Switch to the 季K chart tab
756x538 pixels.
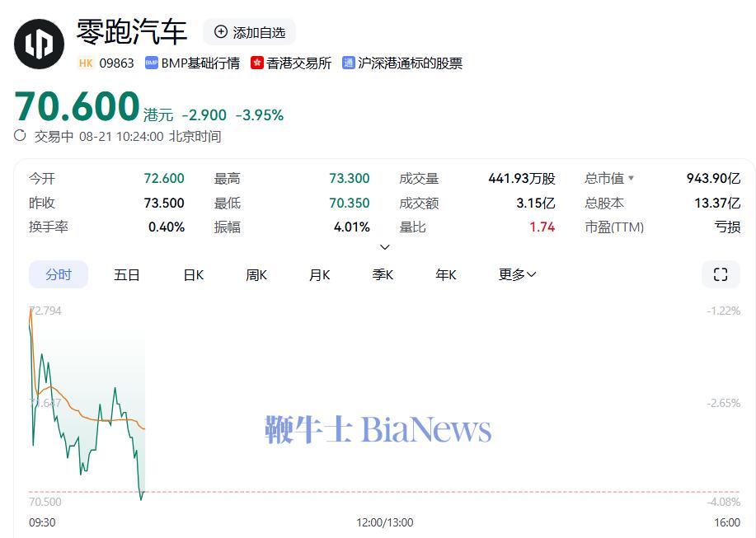pyautogui.click(x=383, y=275)
